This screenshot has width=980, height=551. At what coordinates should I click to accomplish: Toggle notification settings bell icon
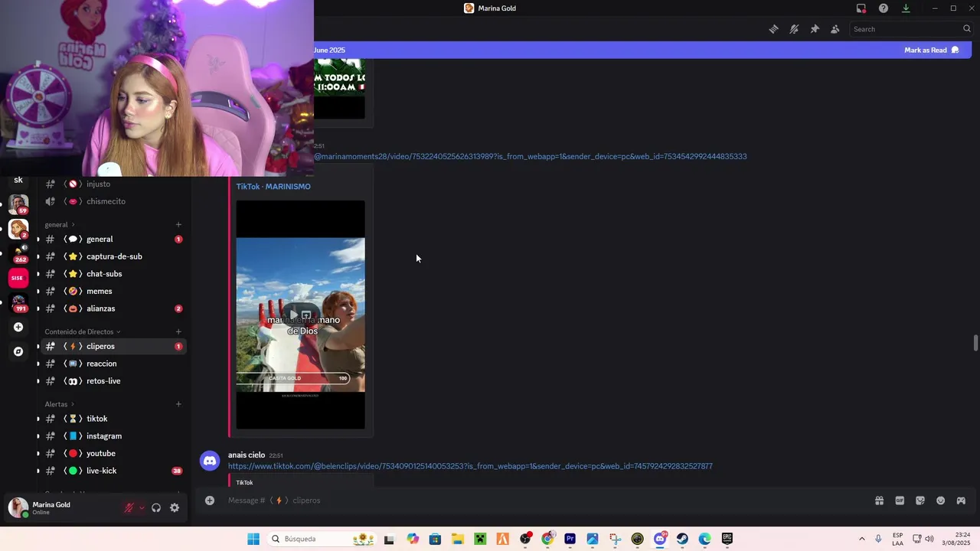pyautogui.click(x=794, y=29)
